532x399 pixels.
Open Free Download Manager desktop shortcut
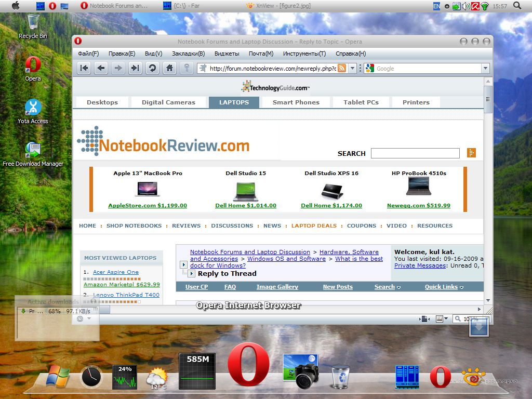pyautogui.click(x=33, y=154)
